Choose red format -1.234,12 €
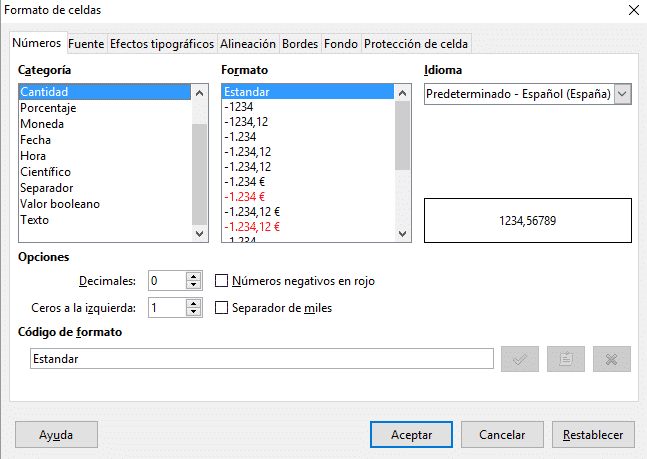 coord(308,227)
